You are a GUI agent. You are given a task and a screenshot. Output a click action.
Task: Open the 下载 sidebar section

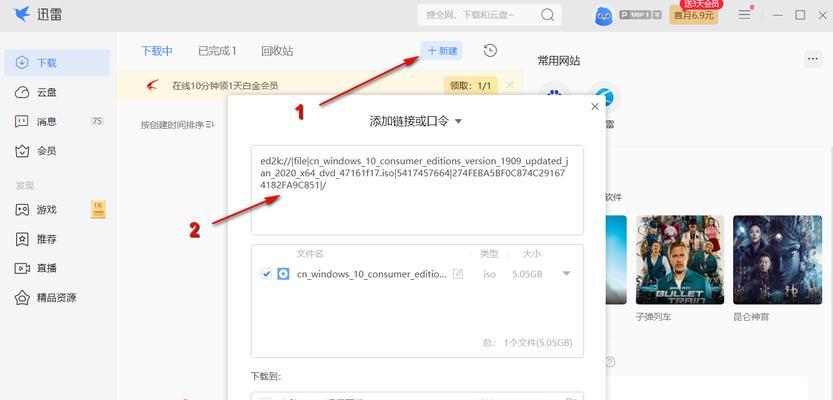[57, 63]
